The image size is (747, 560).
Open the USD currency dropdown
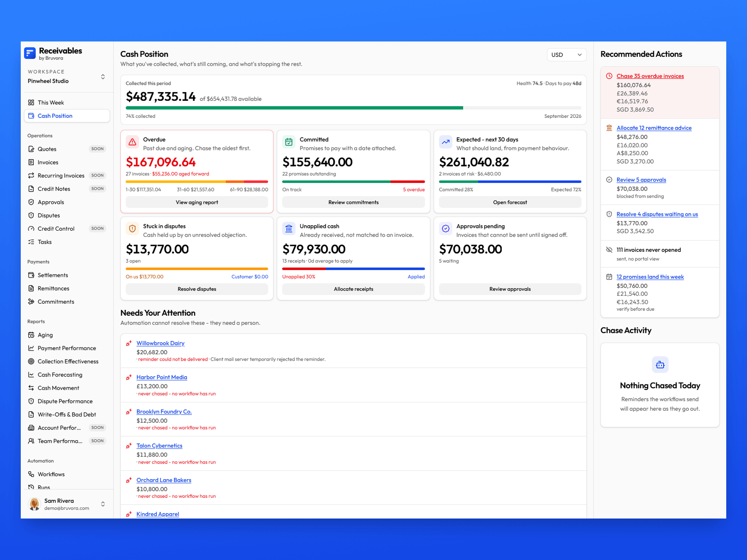point(566,55)
